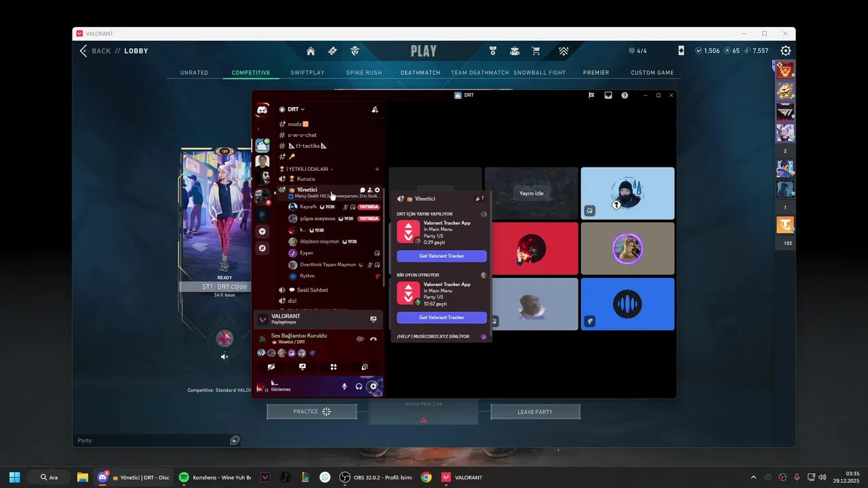This screenshot has height=488, width=868.
Task: Select the SPIKE RUSH mode tab
Action: click(x=364, y=73)
